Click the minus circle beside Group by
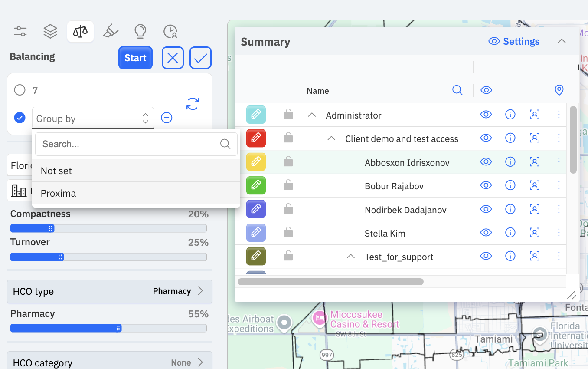 pyautogui.click(x=167, y=118)
